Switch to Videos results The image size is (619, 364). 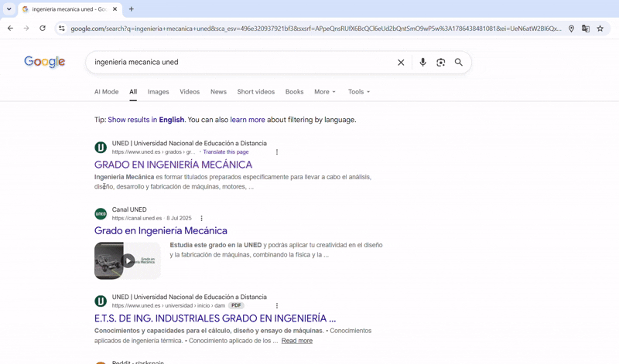coord(190,91)
